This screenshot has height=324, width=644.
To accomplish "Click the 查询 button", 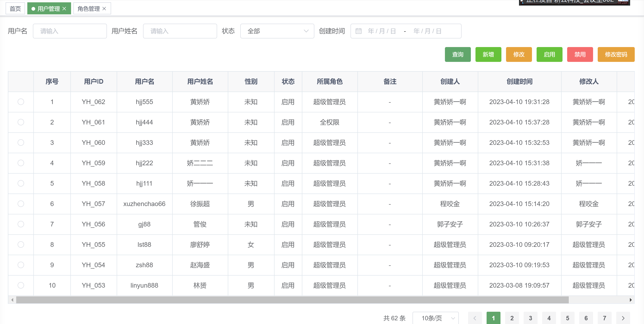I will [x=458, y=54].
